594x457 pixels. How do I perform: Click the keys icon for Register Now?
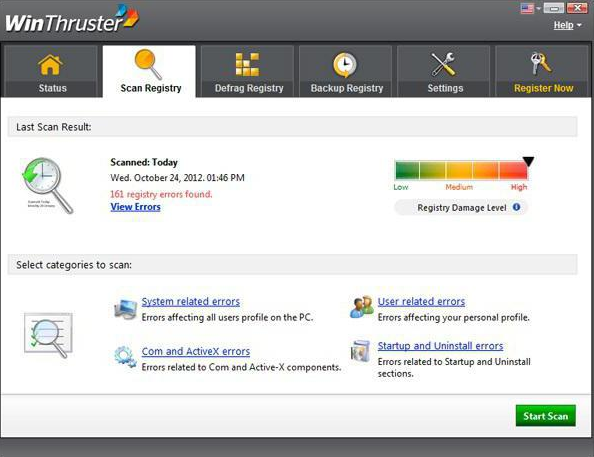(541, 64)
